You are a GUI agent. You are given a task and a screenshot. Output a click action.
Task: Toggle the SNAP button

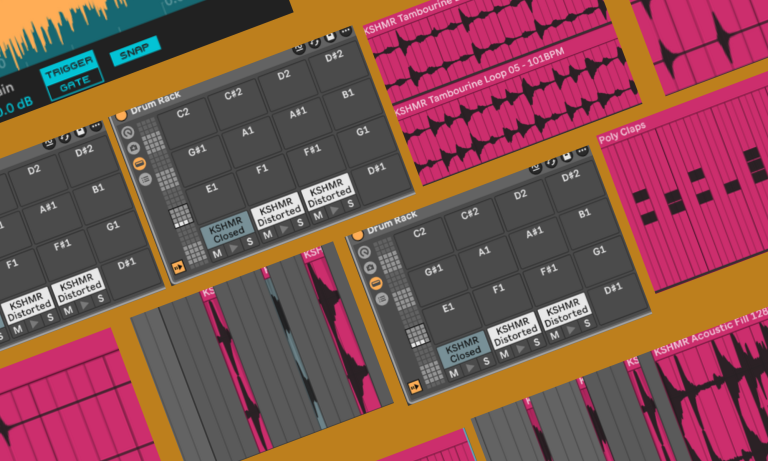point(135,50)
